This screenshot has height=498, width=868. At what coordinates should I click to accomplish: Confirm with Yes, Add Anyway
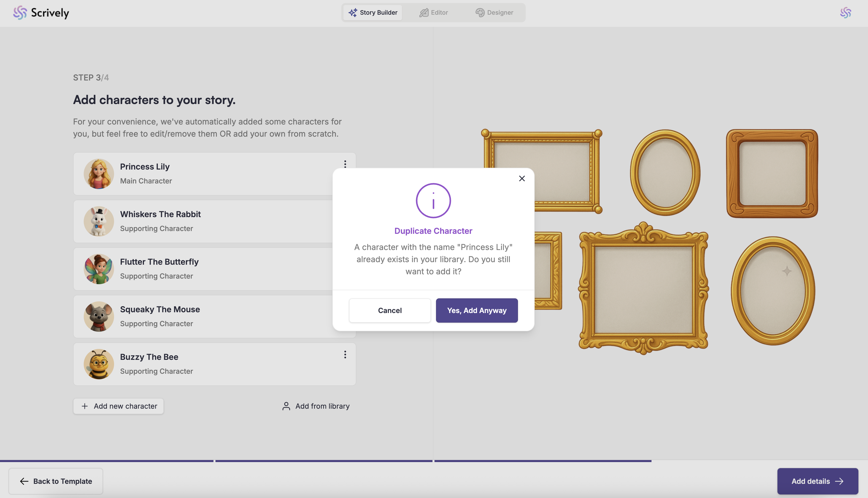tap(476, 310)
